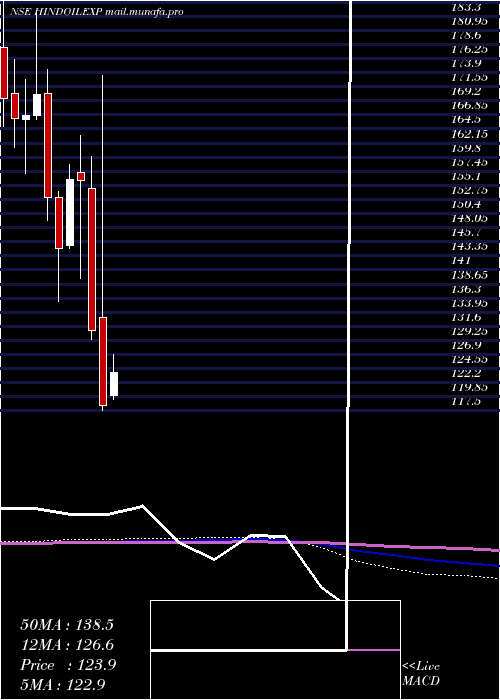This screenshot has height=700, width=500.
Task: Click the 183.3 price axis label
Action: 466,7
